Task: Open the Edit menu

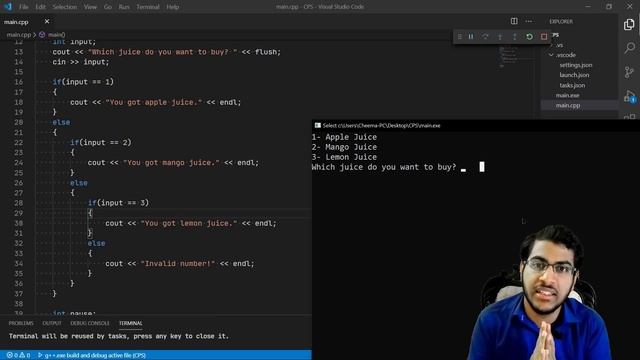Action: (x=40, y=7)
